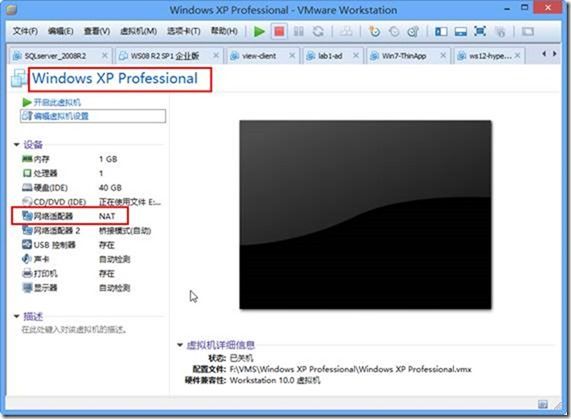Click the status bar icon at bottom right
The image size is (571, 419).
pyautogui.click(x=543, y=404)
